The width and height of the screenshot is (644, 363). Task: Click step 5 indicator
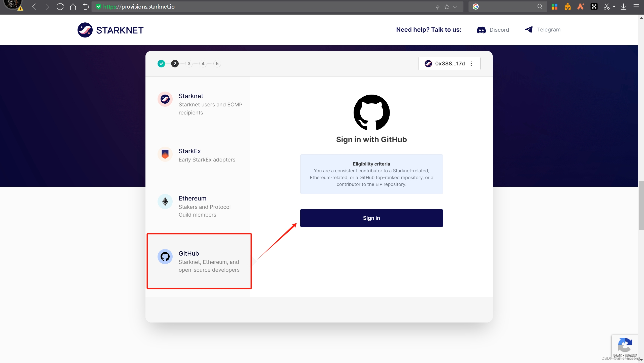point(217,64)
